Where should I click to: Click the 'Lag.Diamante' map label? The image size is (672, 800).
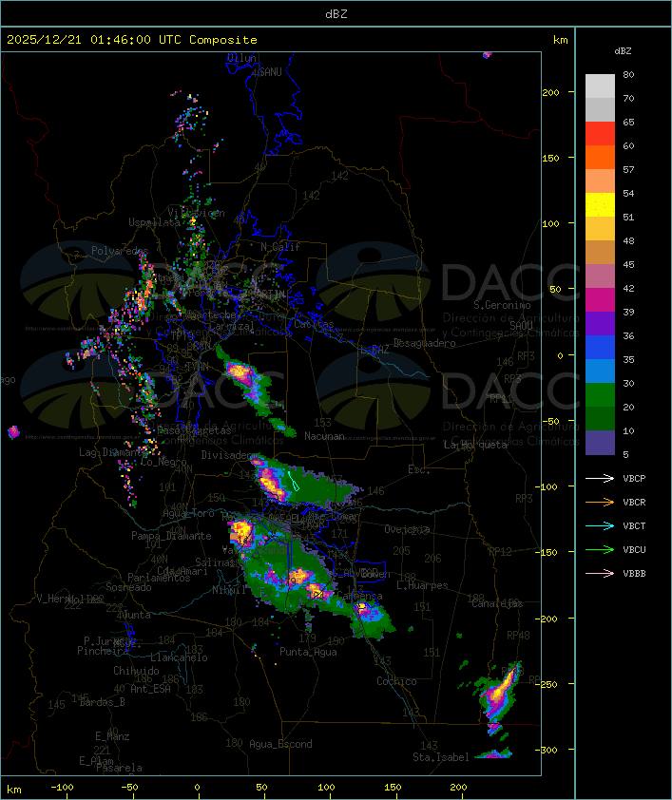click(113, 452)
